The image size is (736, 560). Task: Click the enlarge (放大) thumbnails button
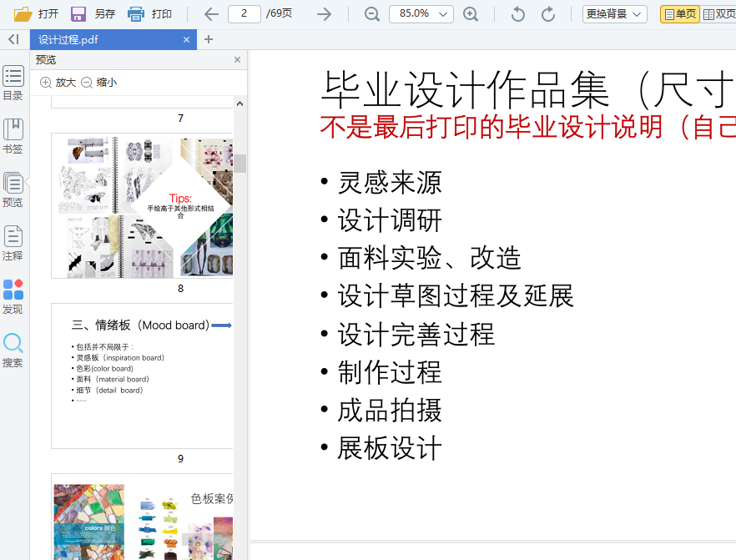point(58,83)
